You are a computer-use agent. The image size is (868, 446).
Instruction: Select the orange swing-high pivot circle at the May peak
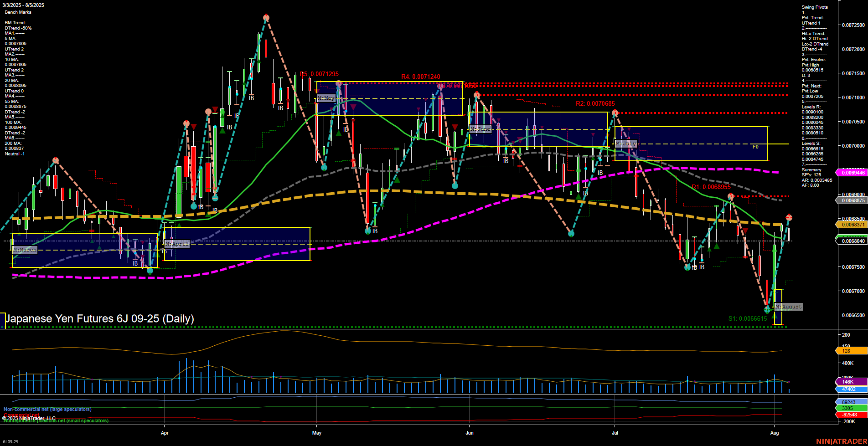pyautogui.click(x=266, y=17)
